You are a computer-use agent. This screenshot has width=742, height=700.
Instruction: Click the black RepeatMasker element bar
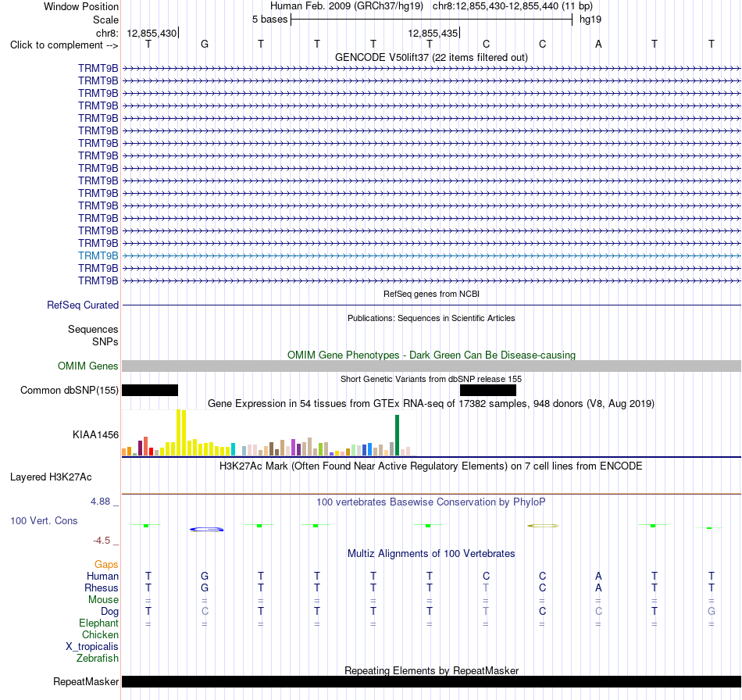pos(431,681)
